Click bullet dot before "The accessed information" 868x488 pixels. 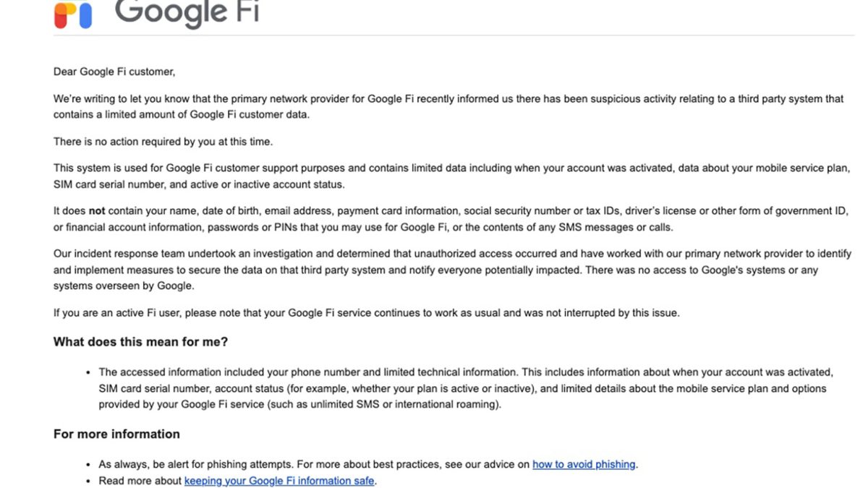(x=88, y=372)
